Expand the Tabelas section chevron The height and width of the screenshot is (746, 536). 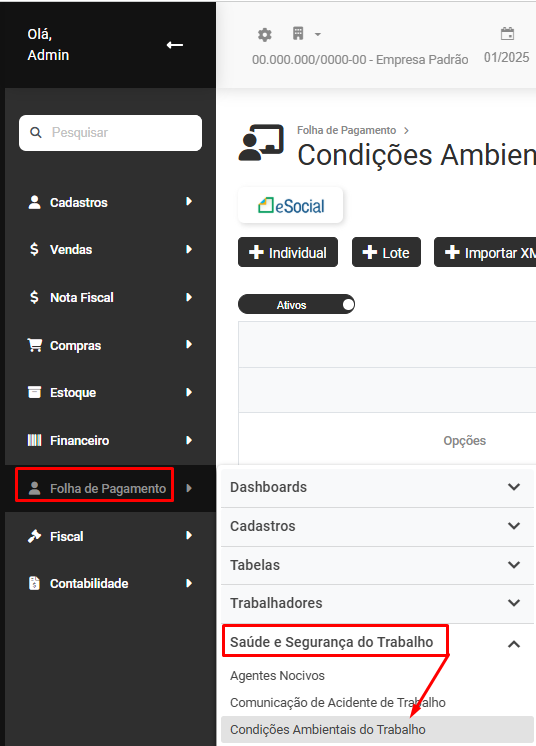[x=514, y=565]
